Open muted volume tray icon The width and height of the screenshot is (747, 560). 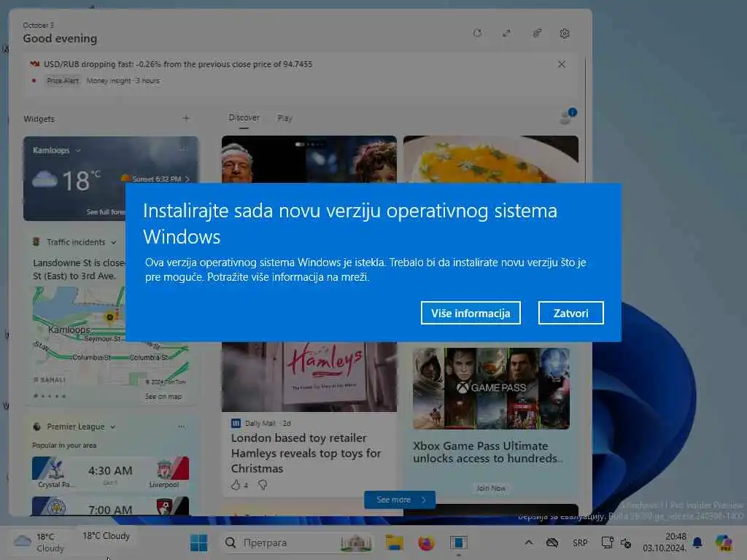625,542
